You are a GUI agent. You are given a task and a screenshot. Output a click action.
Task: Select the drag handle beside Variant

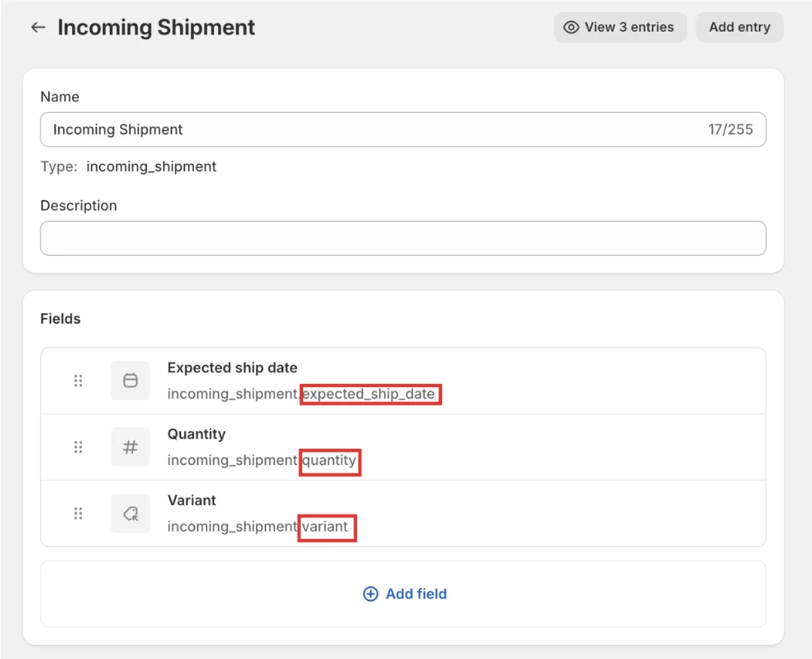pos(78,513)
